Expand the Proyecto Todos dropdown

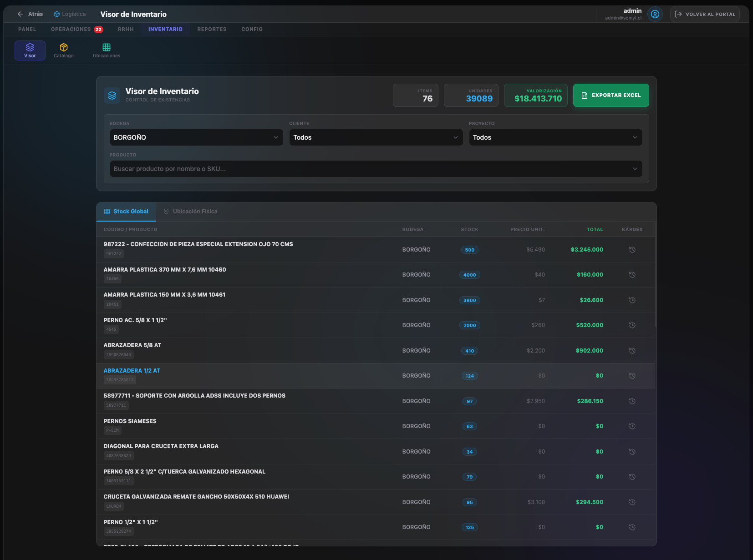click(555, 137)
